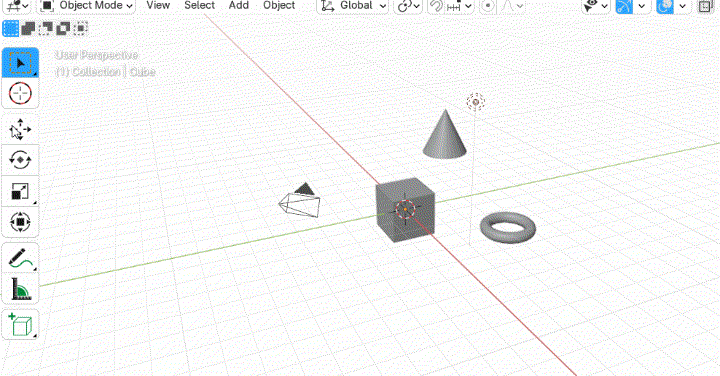Toggle snapping magnet icon
720x376 pixels.
tap(436, 6)
